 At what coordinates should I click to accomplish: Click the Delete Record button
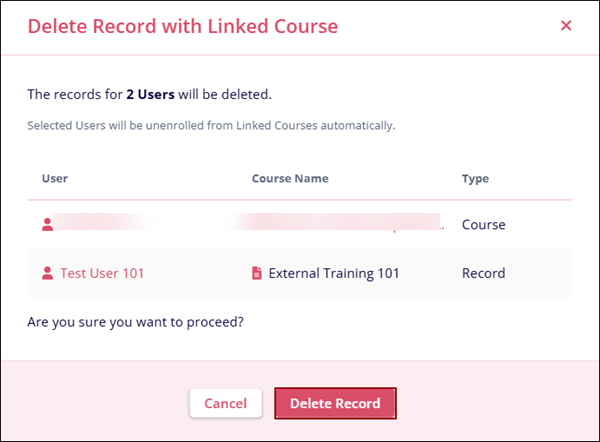pos(335,403)
